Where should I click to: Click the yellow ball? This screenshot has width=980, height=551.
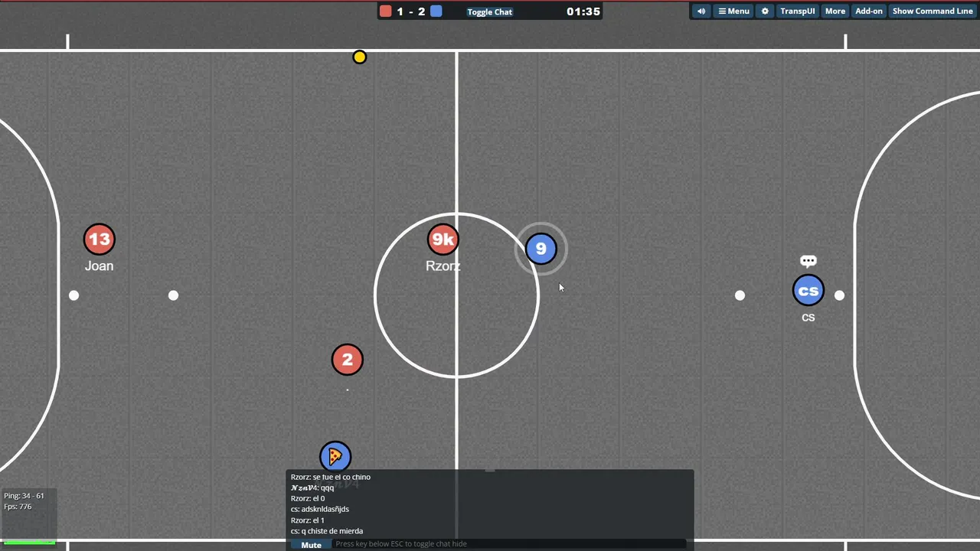coord(360,57)
